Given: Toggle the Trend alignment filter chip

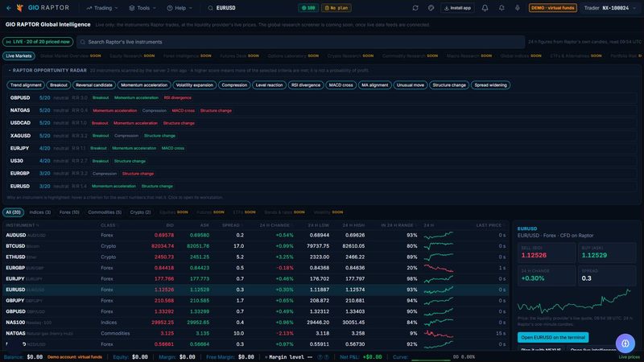Looking at the screenshot, I should click(x=26, y=85).
